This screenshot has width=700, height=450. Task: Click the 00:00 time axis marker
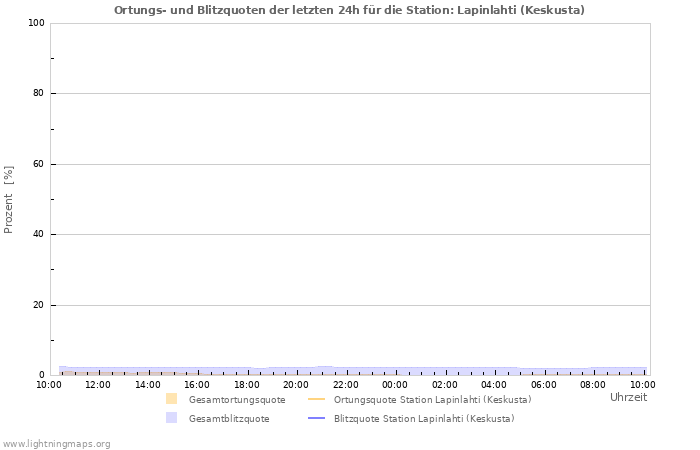(x=395, y=384)
